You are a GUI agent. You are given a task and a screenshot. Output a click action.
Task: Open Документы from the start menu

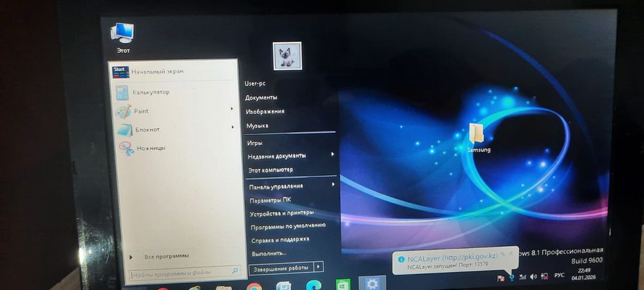[261, 97]
